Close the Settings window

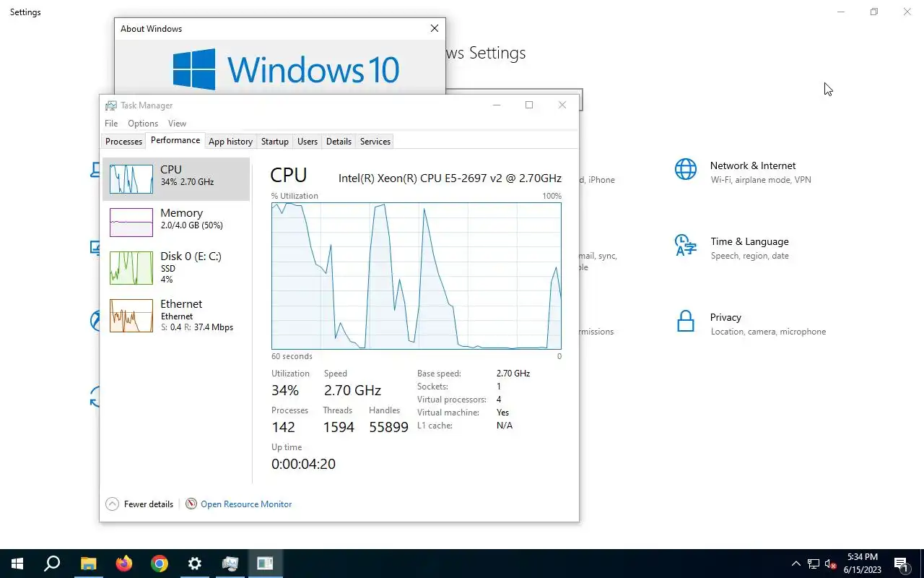(x=907, y=12)
